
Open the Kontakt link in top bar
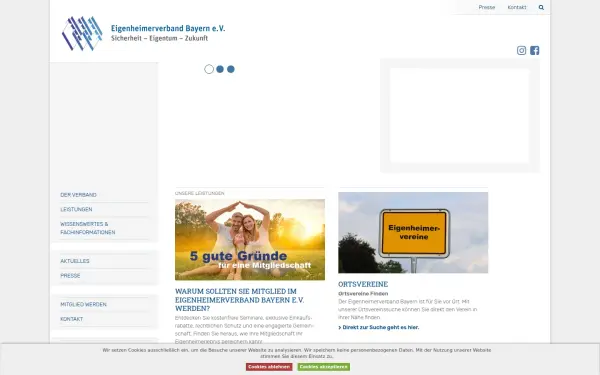coord(517,7)
